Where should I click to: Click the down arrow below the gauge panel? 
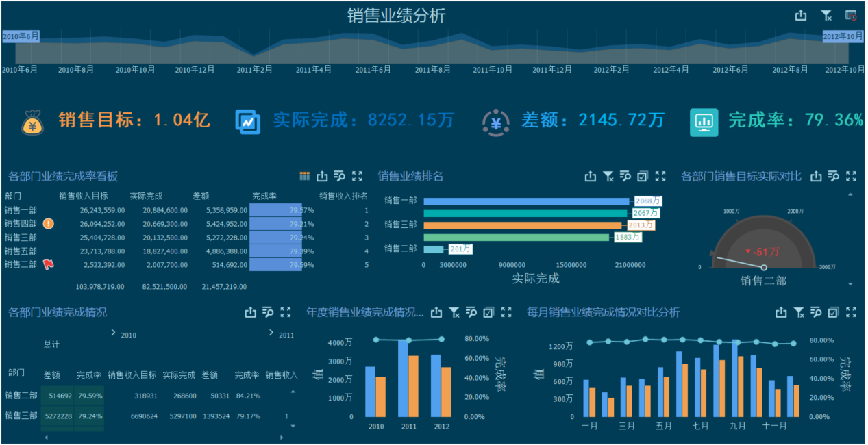(851, 283)
